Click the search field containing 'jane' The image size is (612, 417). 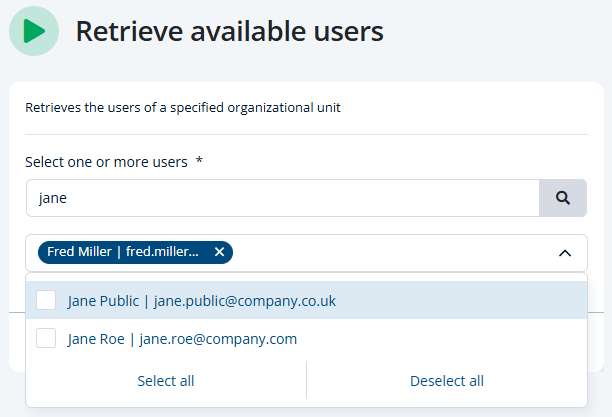point(283,198)
